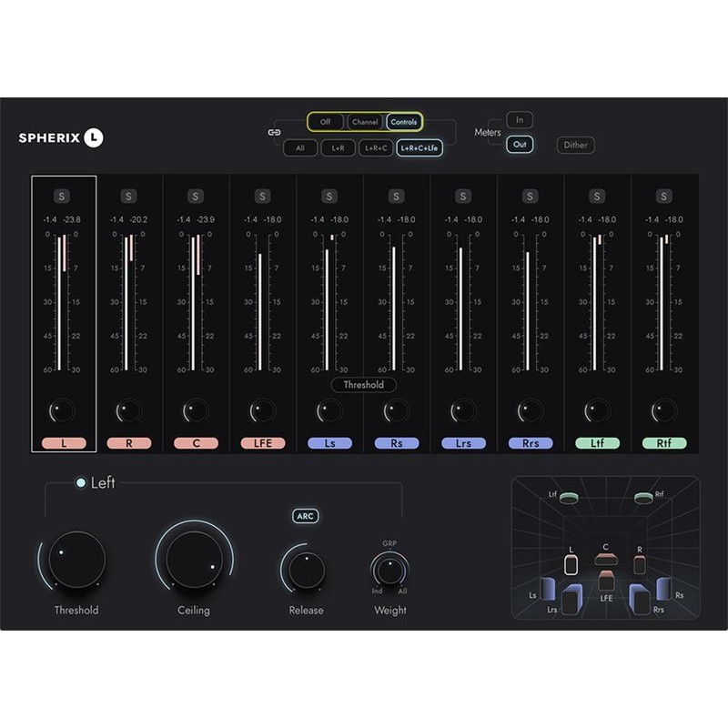Switch to the Channel mode tab
Screen dimensions: 728x728
point(365,121)
